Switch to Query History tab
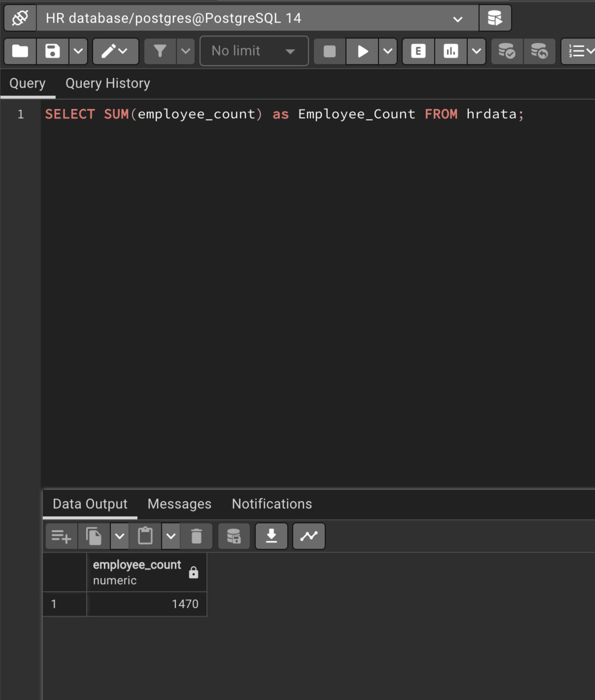The height and width of the screenshot is (700, 595). tap(107, 84)
